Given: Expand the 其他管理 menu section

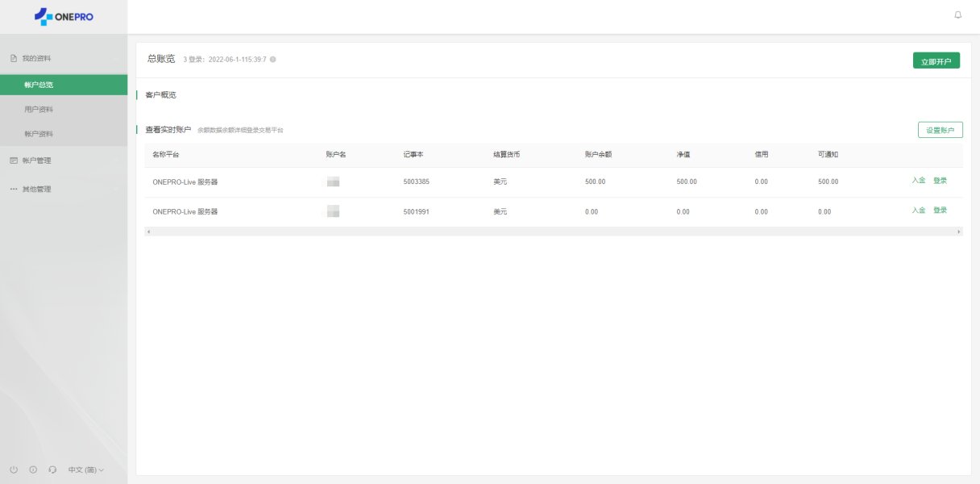Looking at the screenshot, I should (x=64, y=189).
